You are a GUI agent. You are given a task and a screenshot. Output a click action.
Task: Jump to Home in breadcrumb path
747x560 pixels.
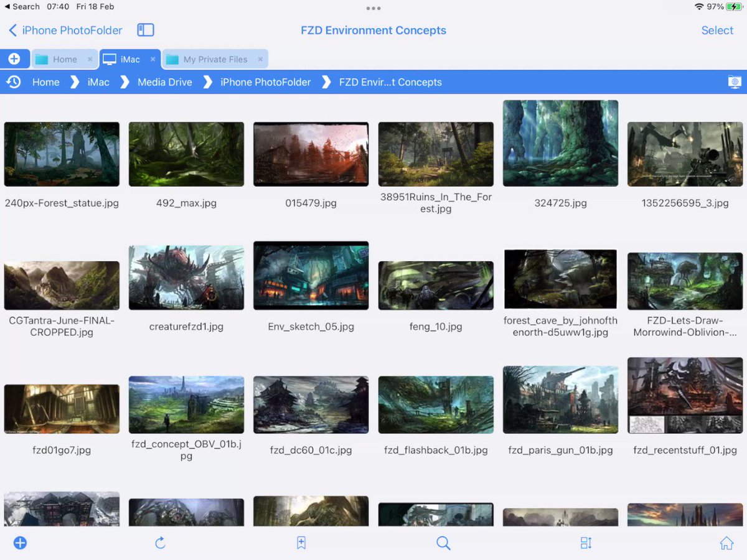46,82
